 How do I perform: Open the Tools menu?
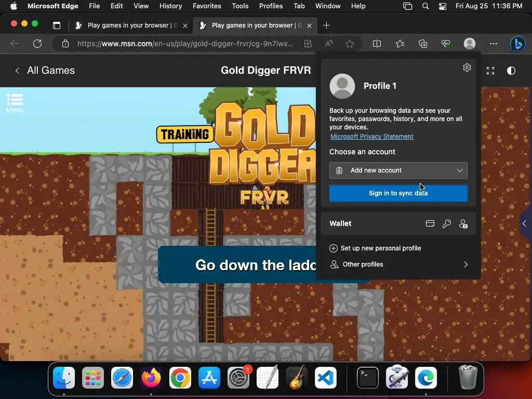coord(240,6)
